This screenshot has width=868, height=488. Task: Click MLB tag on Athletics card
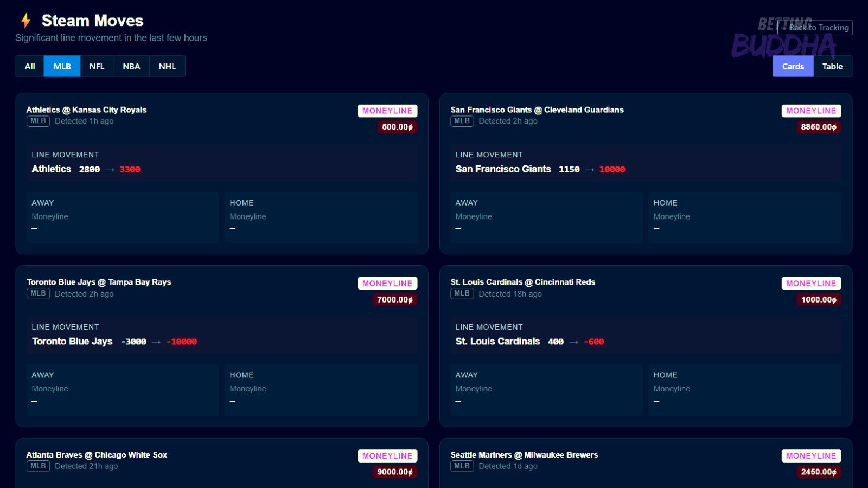pyautogui.click(x=38, y=121)
